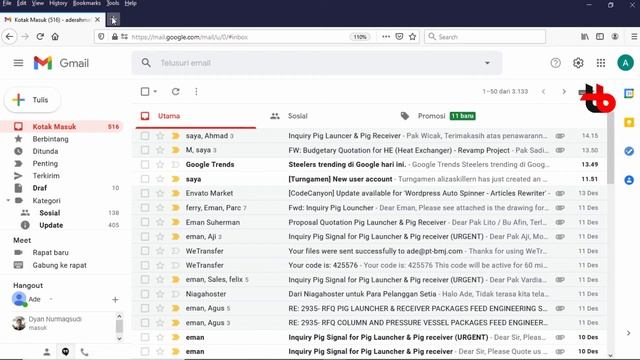Viewport: 640px width, 360px height.
Task: Open Gmail settings gear
Action: point(578,63)
